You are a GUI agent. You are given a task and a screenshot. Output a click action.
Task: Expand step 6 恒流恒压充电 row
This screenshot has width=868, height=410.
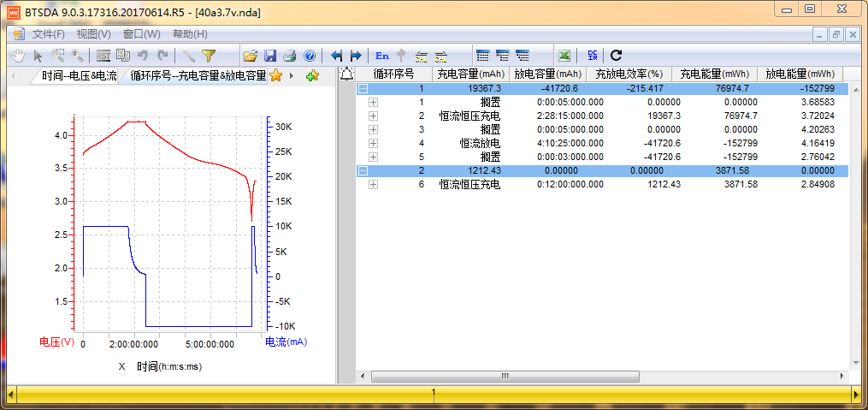click(373, 185)
